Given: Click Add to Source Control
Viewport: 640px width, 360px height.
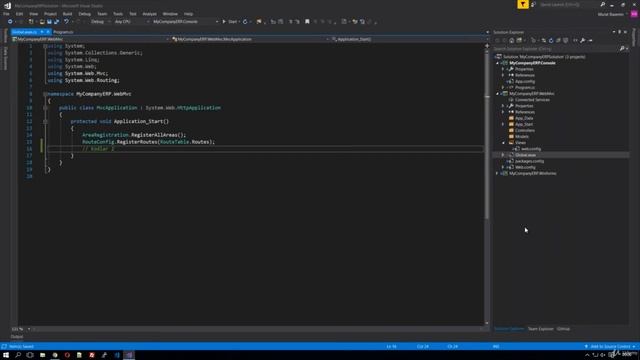Looking at the screenshot, I should [610, 347].
